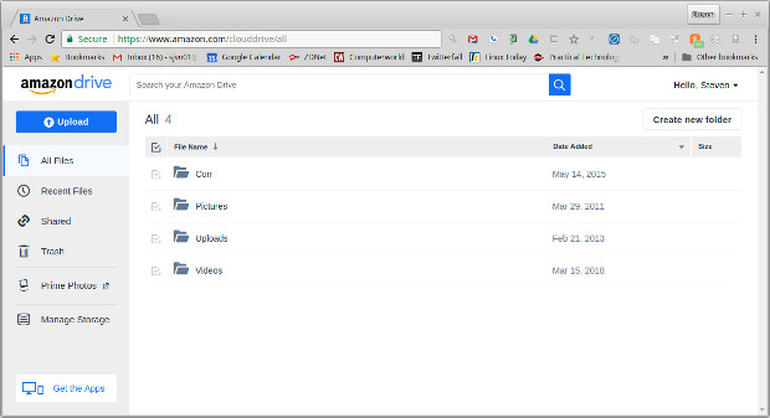The image size is (770, 418).
Task: Open the Computerworld bookmark
Action: click(369, 57)
